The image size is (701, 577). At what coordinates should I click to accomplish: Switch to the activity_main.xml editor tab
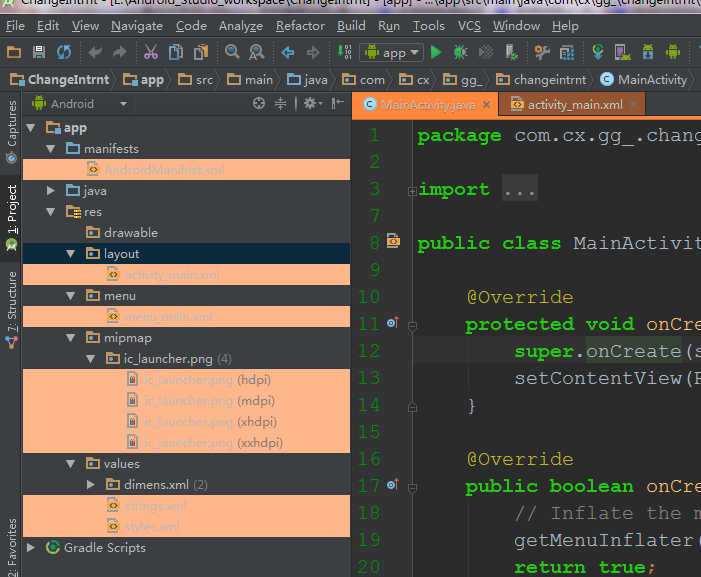coord(574,104)
